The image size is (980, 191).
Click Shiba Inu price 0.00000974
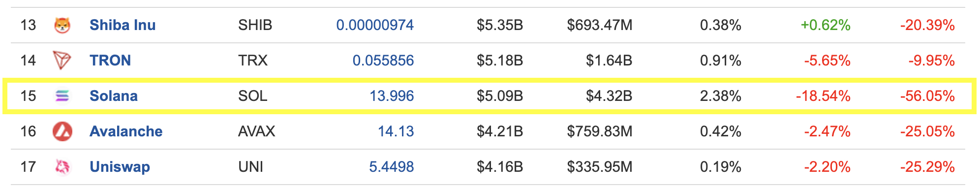point(375,25)
